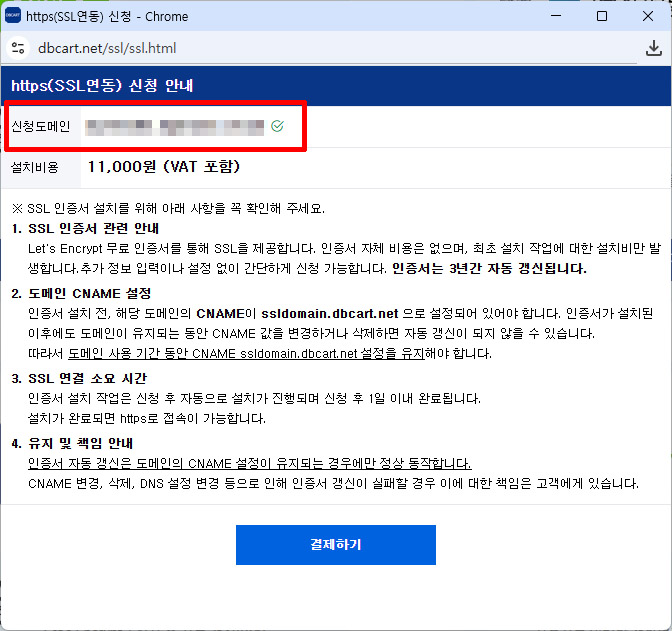The width and height of the screenshot is (672, 631).
Task: Click the heading 3. SSL 연결 소요 시간
Action: 80,378
